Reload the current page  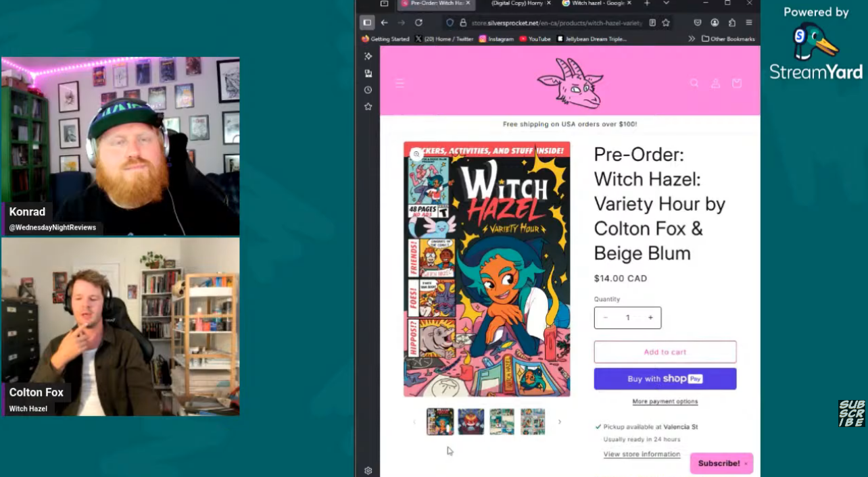click(418, 22)
